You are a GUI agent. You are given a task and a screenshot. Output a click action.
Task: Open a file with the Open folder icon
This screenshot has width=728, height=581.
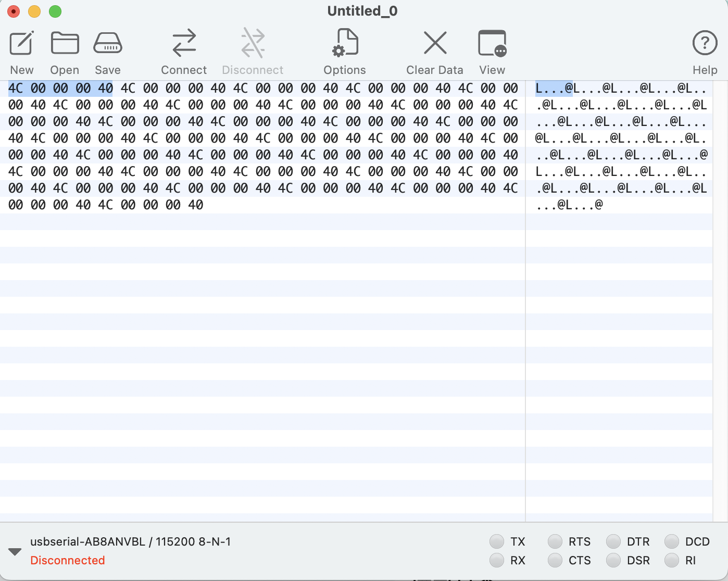point(65,43)
